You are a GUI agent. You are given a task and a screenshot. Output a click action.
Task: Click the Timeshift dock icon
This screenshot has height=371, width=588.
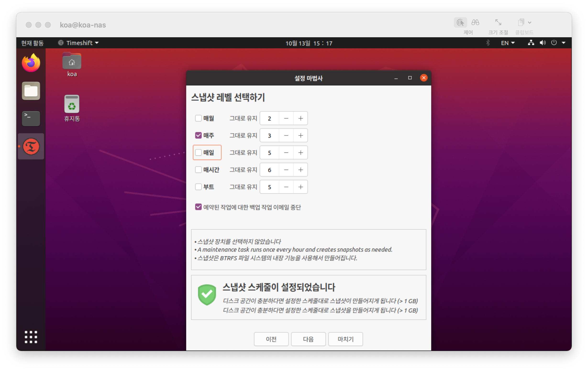pos(31,147)
